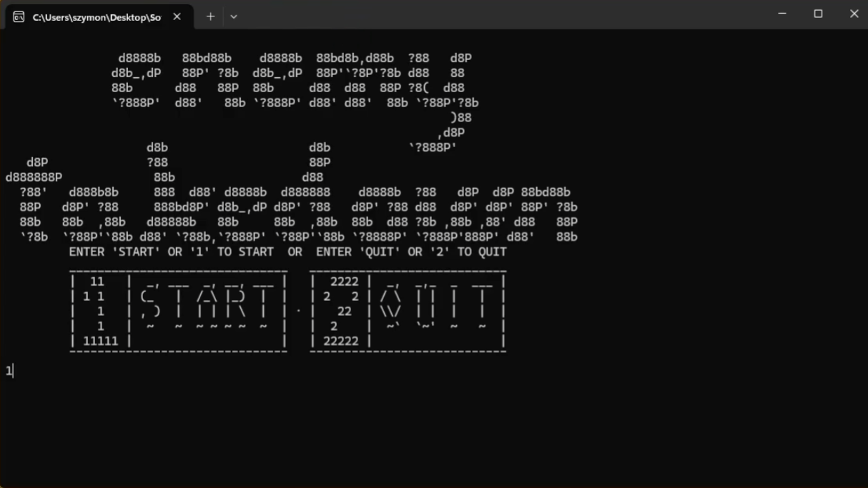Click the digit '1' column inside START box
Viewport: 868px width, 488px height.
point(97,310)
